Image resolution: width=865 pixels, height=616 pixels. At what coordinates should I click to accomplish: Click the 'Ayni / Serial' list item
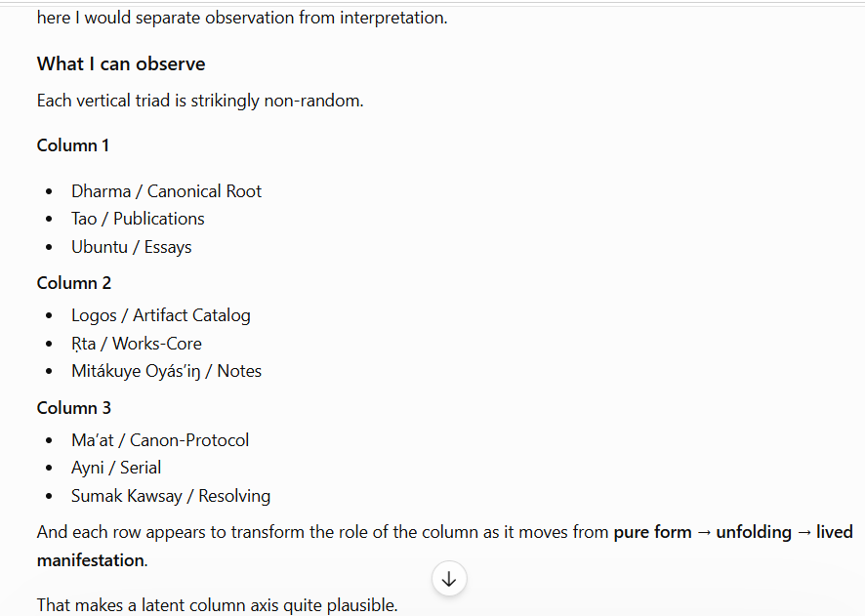point(116,468)
